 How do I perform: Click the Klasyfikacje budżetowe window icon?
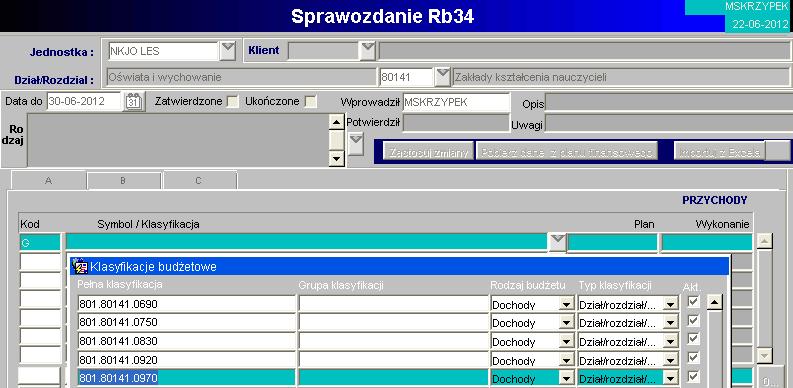pyautogui.click(x=80, y=266)
